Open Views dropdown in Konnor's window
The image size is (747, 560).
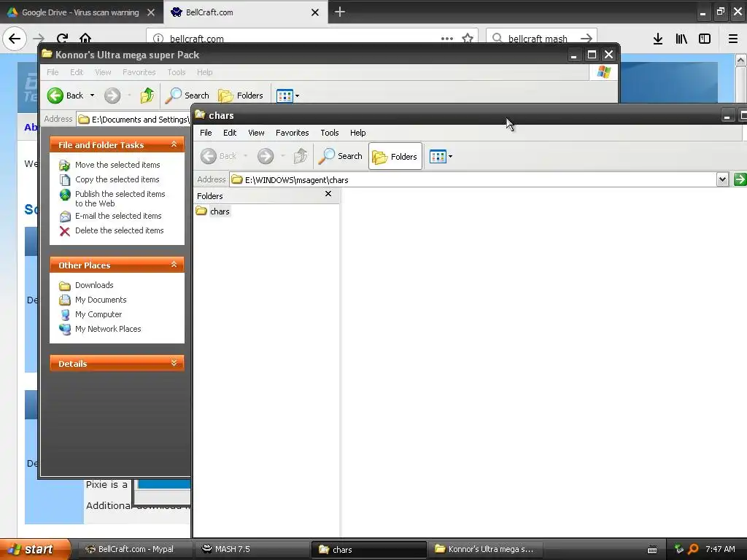click(x=298, y=96)
